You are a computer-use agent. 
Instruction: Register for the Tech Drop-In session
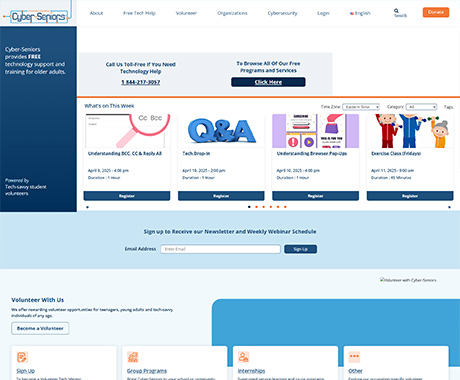[221, 196]
